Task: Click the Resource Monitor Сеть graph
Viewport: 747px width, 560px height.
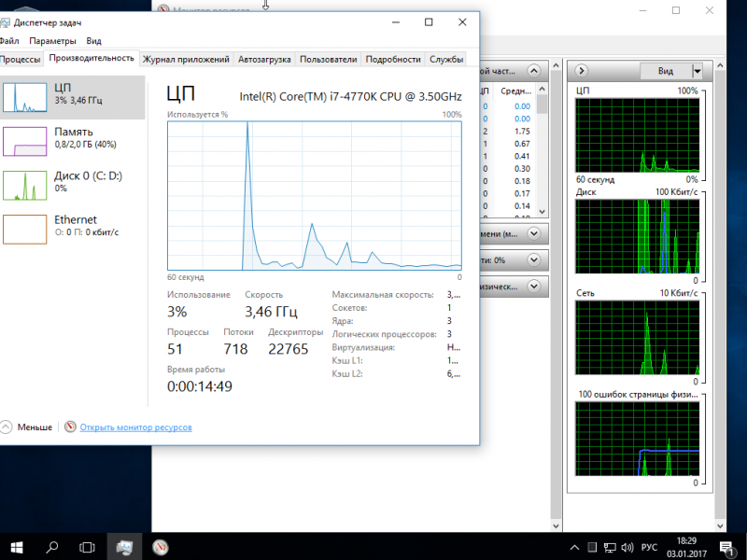Action: (637, 338)
